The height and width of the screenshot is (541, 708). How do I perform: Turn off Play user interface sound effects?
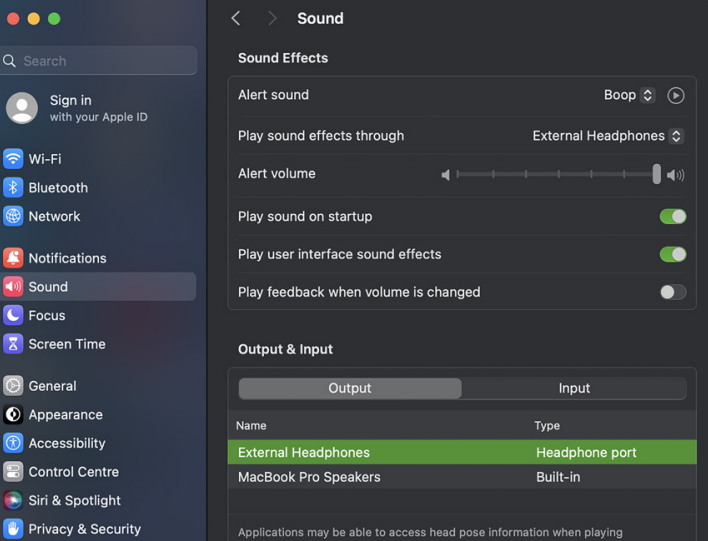[x=673, y=254]
